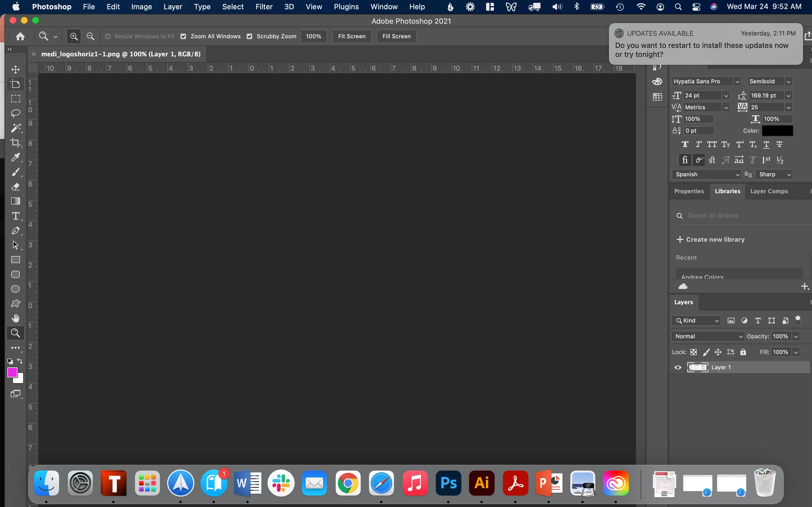
Task: Select the Move tool
Action: click(x=16, y=69)
